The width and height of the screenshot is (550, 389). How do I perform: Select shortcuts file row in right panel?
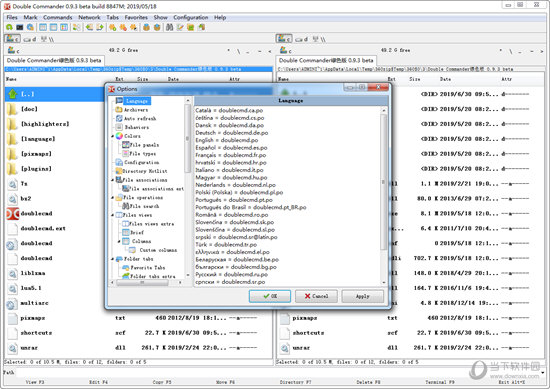point(410,333)
